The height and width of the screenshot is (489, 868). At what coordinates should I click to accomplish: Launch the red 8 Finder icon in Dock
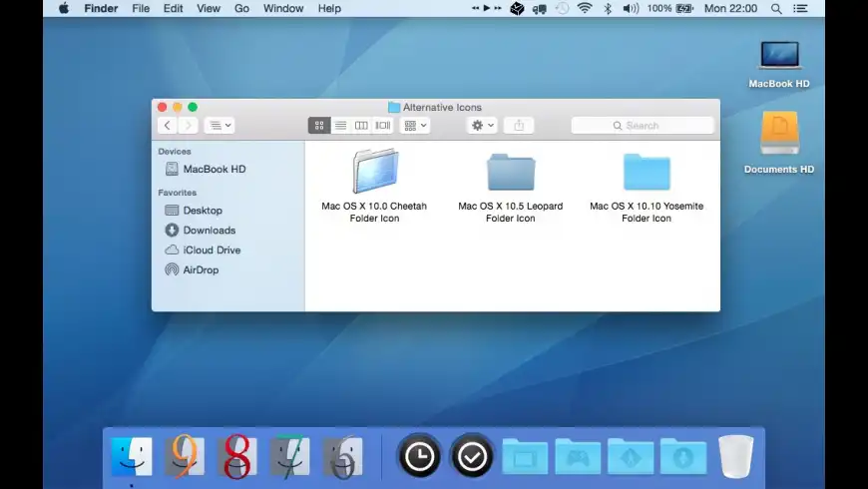pyautogui.click(x=237, y=456)
